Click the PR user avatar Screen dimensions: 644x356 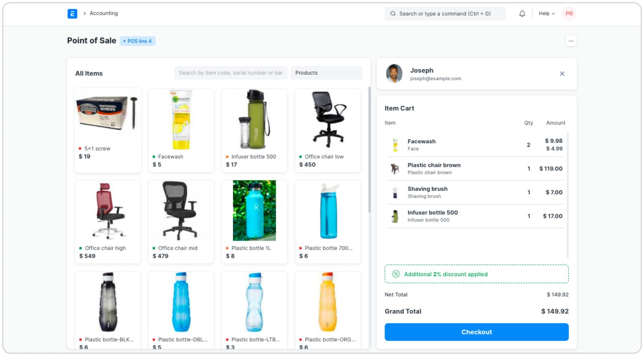point(569,14)
